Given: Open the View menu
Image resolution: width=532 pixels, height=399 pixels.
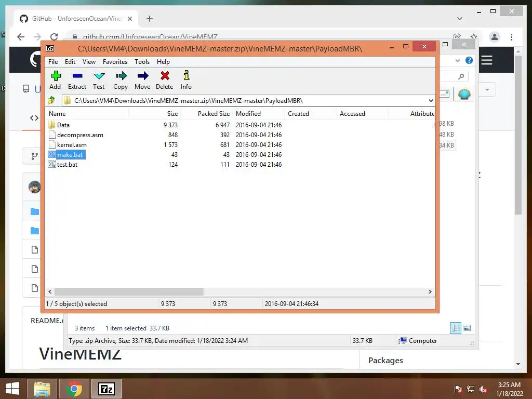Looking at the screenshot, I should (x=89, y=62).
